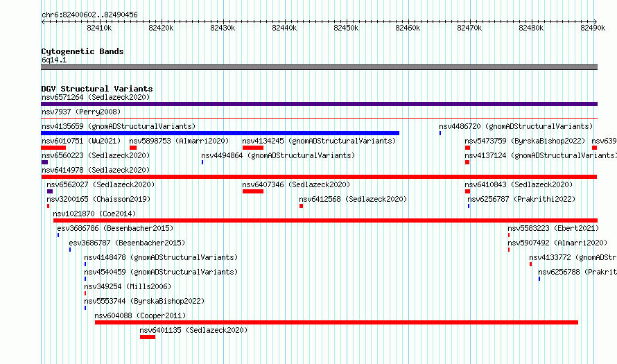Select the nsv4134245 red variant block

point(253,148)
